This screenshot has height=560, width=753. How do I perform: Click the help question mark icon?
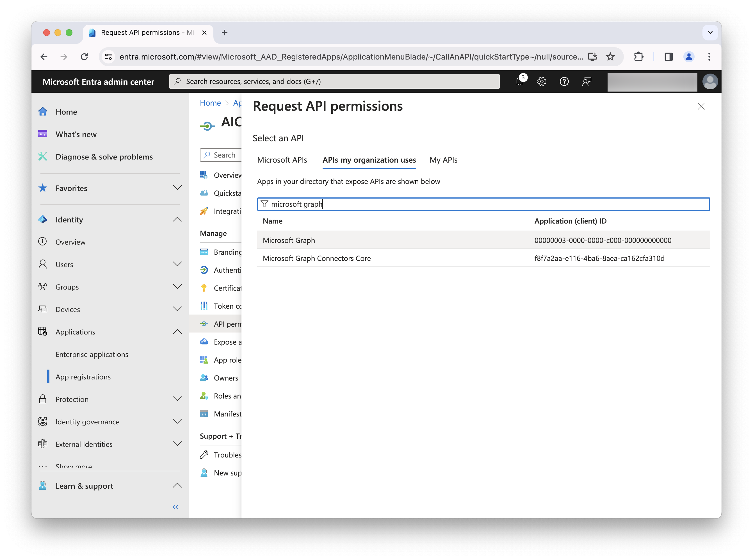[x=563, y=82]
